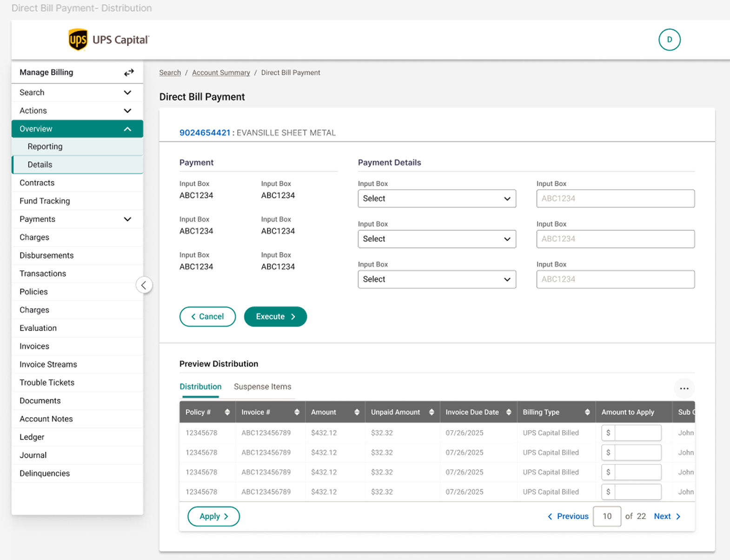Open Policies in sidebar

[77, 292]
